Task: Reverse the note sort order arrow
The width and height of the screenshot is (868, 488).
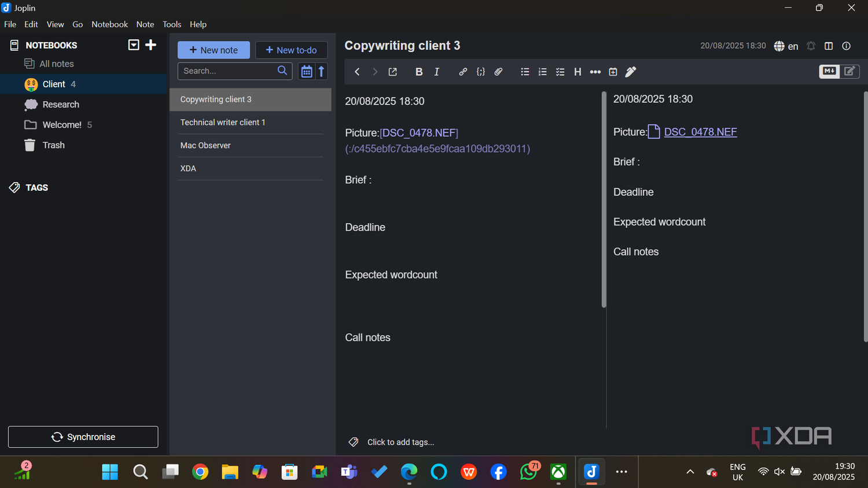Action: (322, 71)
